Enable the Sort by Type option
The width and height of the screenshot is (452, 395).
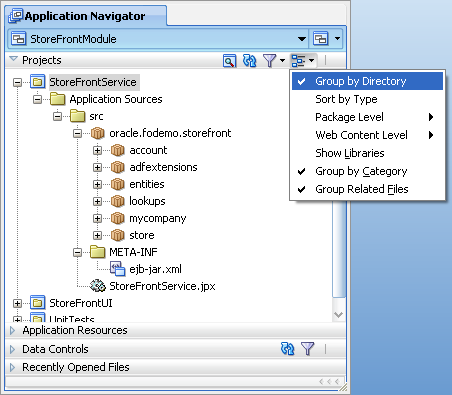[367, 99]
